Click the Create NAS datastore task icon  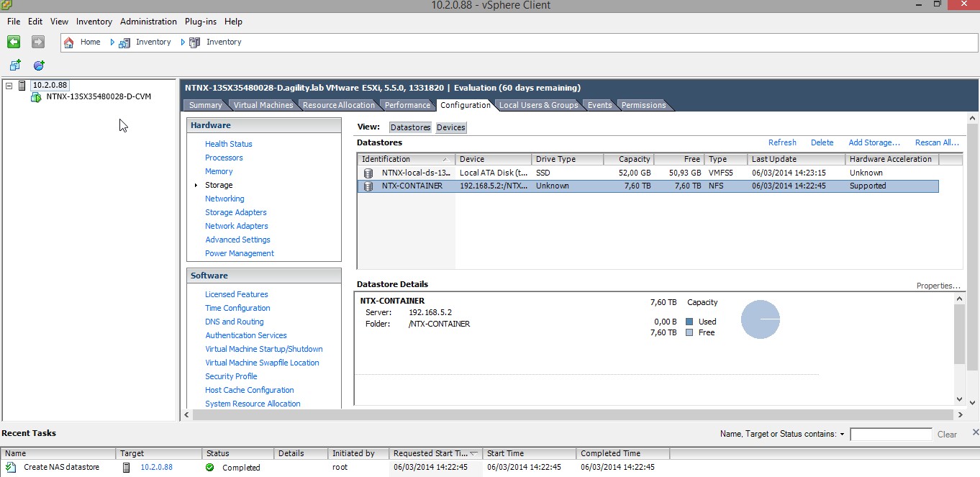click(11, 468)
